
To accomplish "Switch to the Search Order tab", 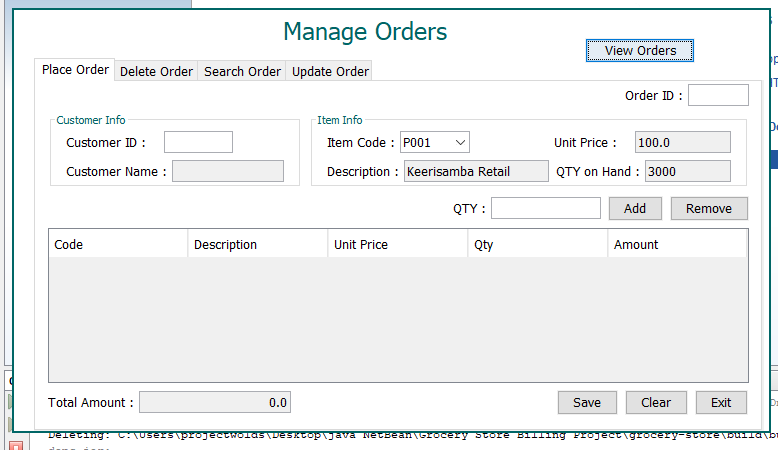I will click(242, 71).
